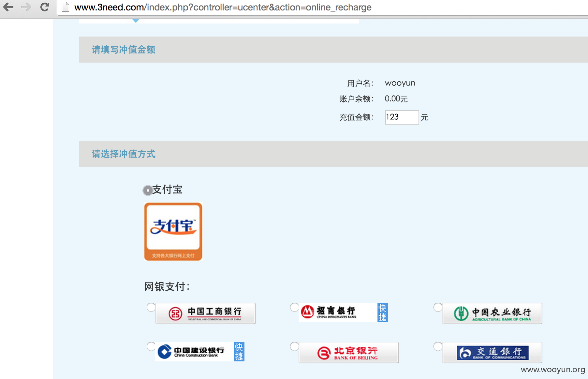Click the username value wooyun
This screenshot has height=379, width=588.
click(x=400, y=83)
